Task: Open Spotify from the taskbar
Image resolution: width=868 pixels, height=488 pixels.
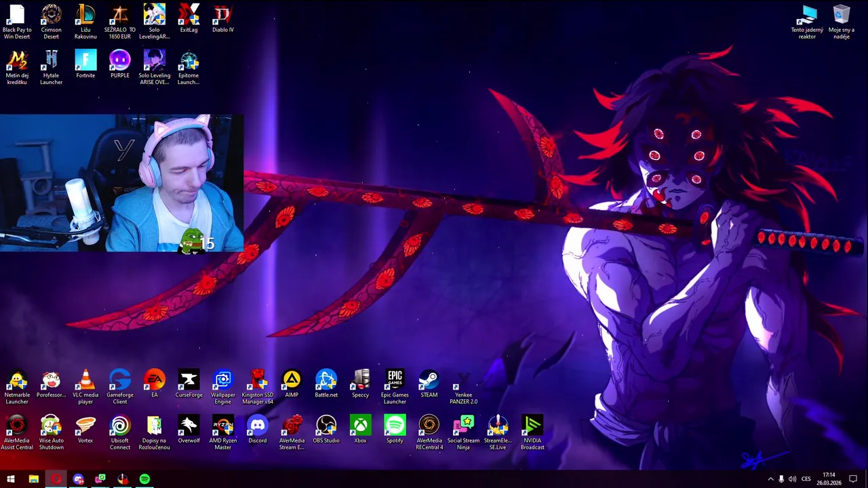Action: point(144,479)
